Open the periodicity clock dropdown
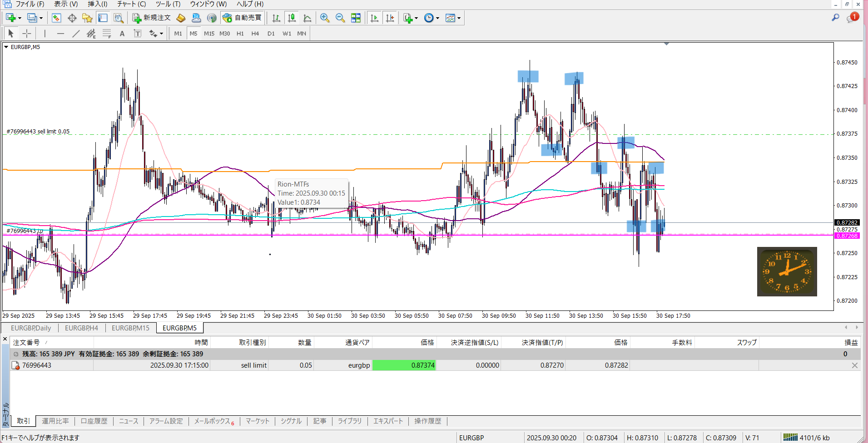This screenshot has height=443, width=868. click(437, 18)
